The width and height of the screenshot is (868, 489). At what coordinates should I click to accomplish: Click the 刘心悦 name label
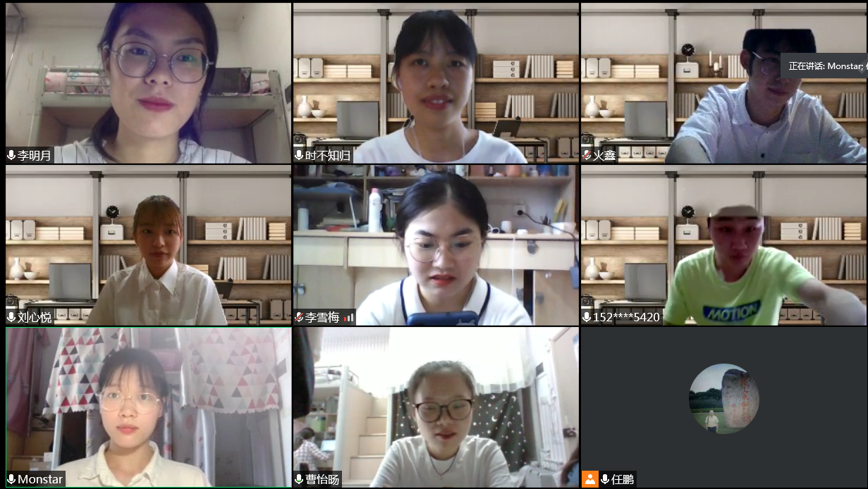35,318
